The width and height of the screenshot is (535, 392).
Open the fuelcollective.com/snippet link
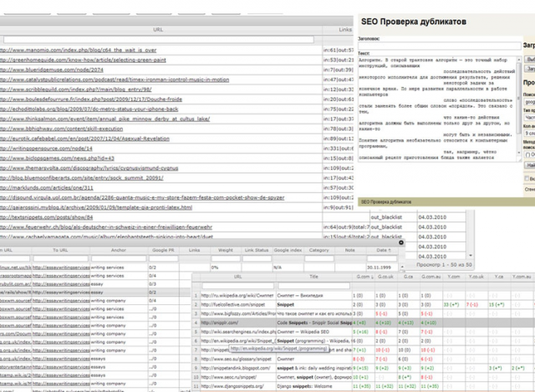[233, 305]
